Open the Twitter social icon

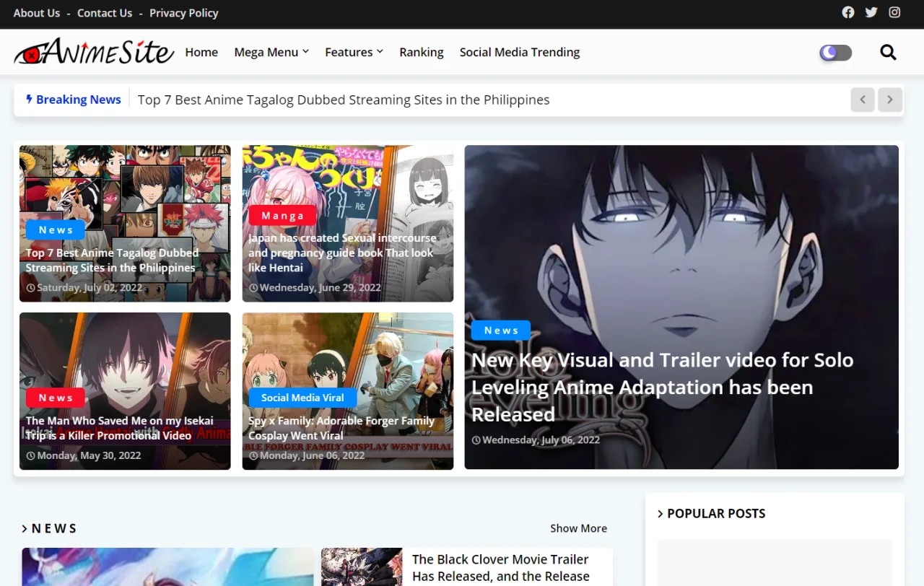tap(871, 12)
